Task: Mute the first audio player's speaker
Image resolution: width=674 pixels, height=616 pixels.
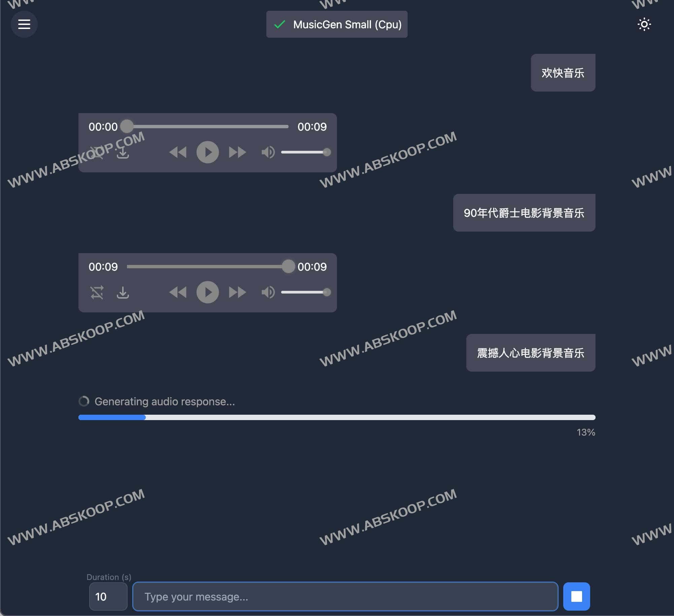Action: coord(268,152)
